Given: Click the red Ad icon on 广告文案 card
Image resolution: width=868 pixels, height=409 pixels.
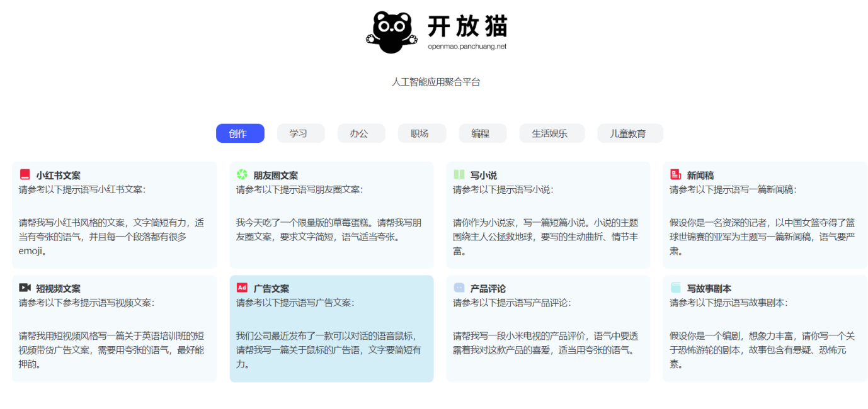Looking at the screenshot, I should click(x=242, y=287).
